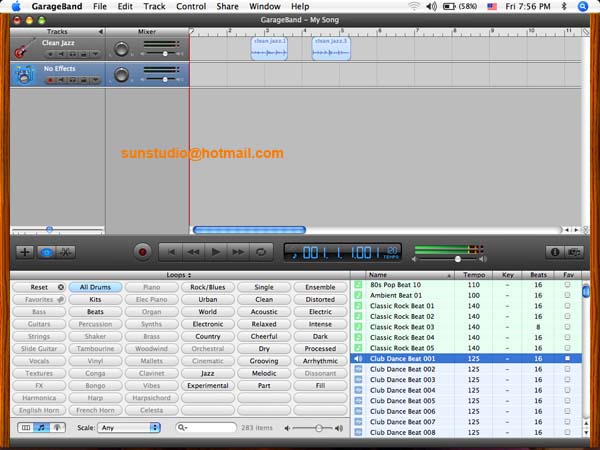Open the Wi-Fi status menu

(x=414, y=7)
